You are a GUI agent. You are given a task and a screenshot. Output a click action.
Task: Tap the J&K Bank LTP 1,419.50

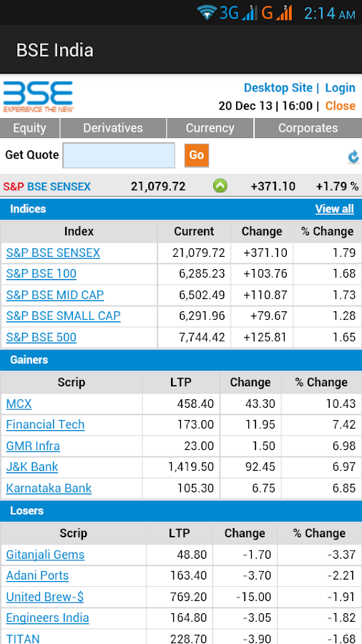point(191,467)
